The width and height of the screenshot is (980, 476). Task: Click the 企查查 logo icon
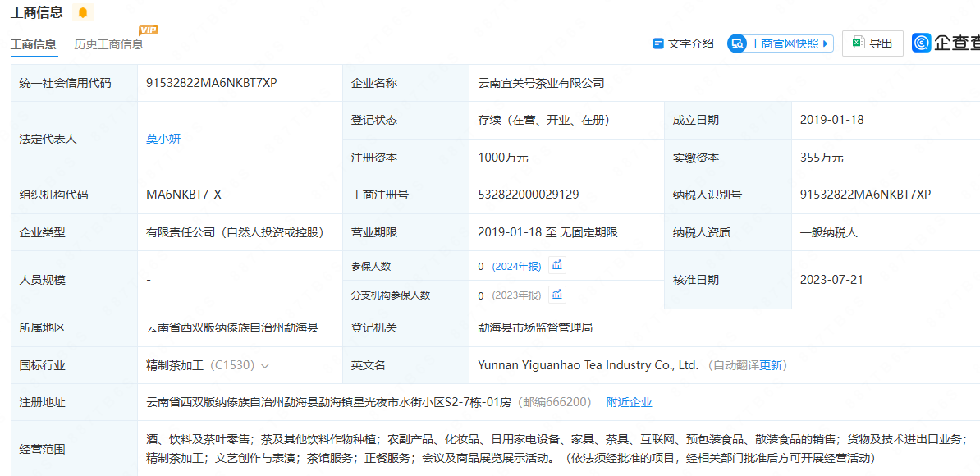click(x=922, y=43)
